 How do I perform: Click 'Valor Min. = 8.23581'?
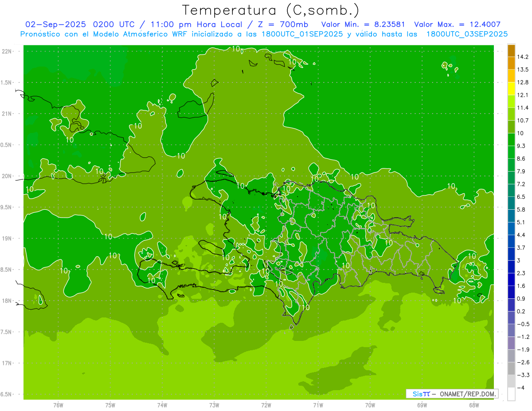(363, 25)
